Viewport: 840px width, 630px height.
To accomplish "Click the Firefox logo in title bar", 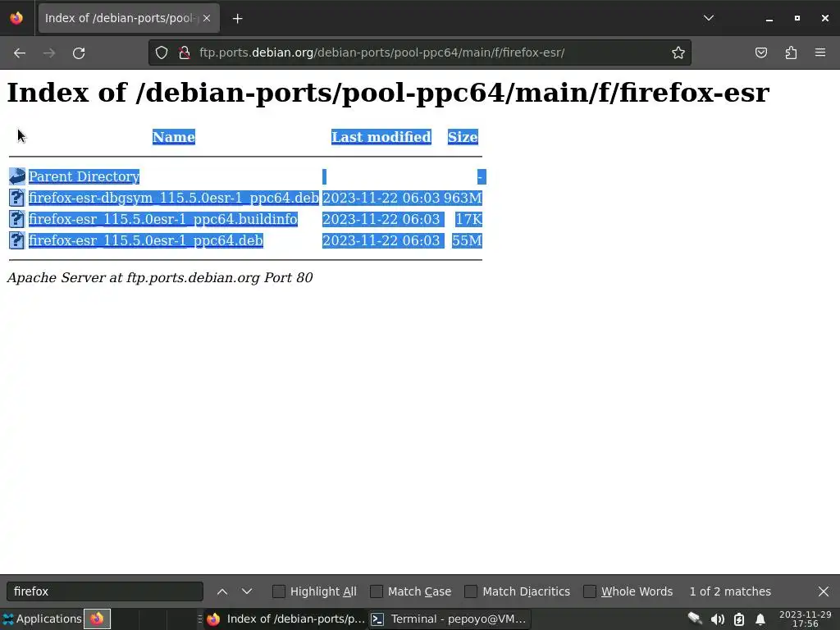I will 16,18.
